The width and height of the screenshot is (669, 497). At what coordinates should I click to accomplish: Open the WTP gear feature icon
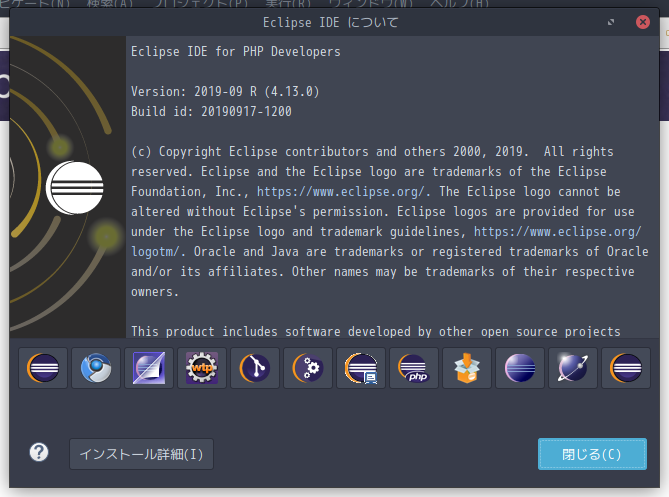pyautogui.click(x=202, y=368)
